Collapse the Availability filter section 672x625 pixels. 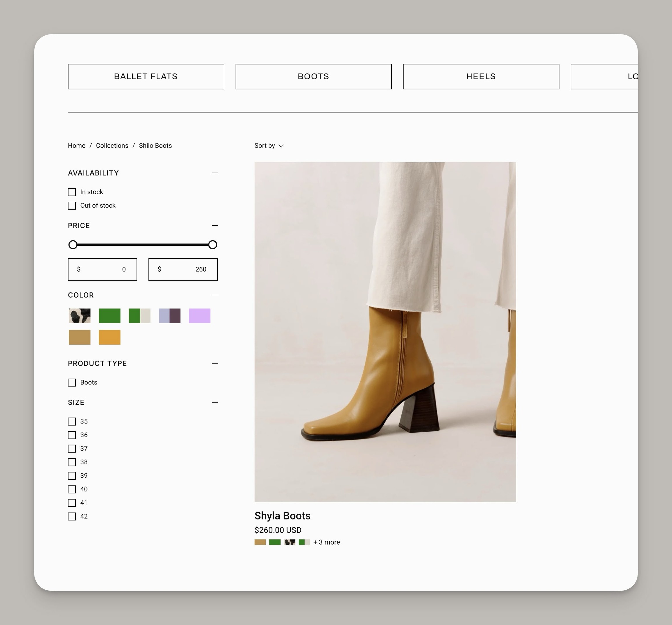click(215, 173)
